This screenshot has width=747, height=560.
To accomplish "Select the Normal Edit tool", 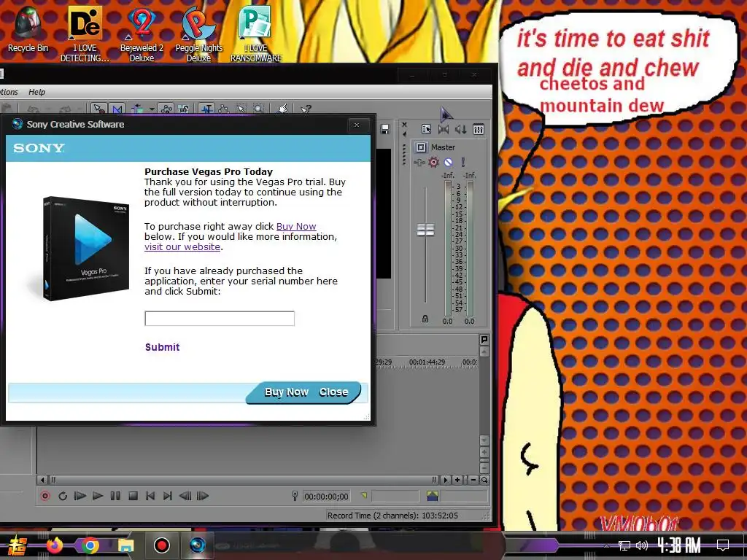I will 206,109.
